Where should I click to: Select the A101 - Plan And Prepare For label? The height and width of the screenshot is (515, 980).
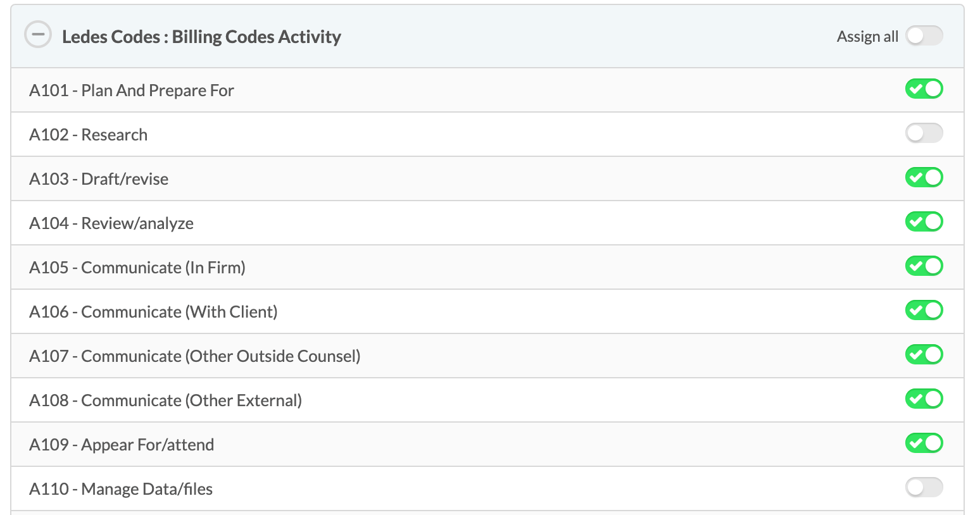pos(132,90)
